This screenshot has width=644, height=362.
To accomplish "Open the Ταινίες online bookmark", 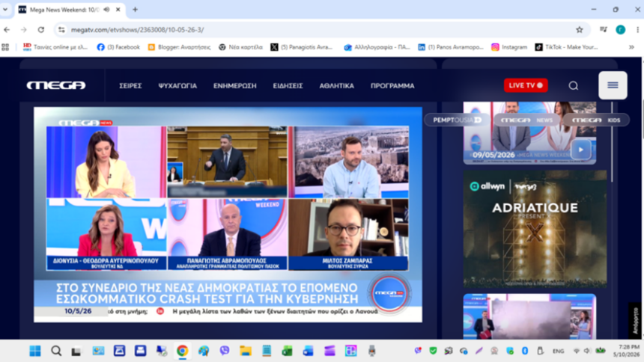I will point(55,47).
